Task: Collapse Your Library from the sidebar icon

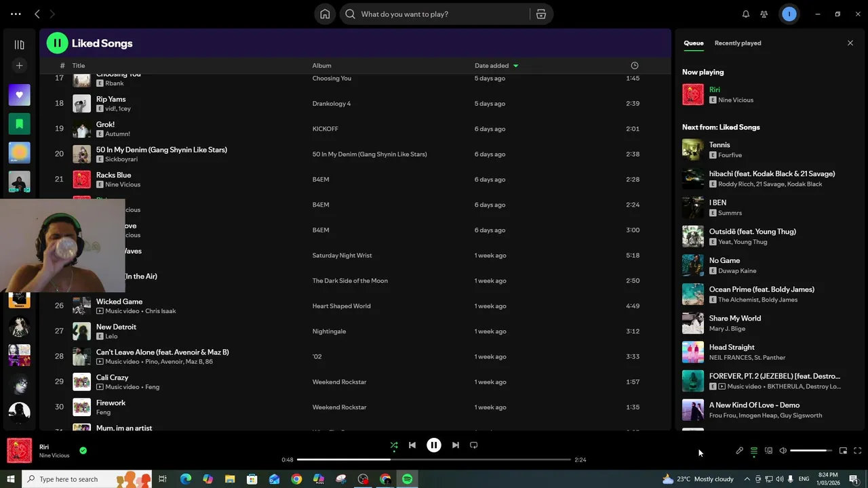Action: pos(19,45)
